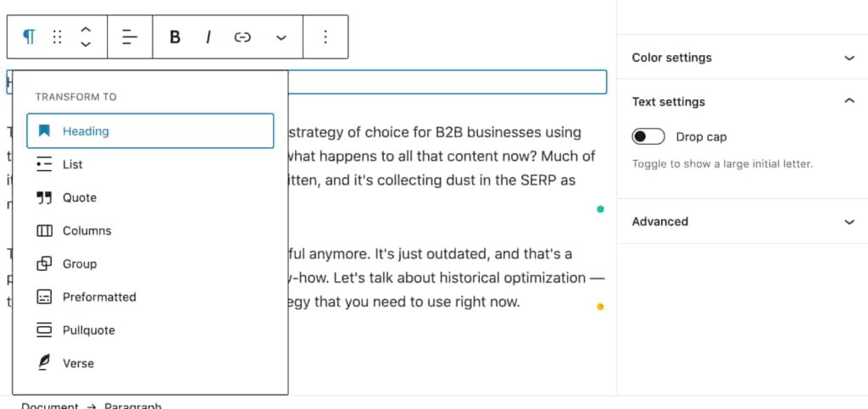868x409 pixels.
Task: Click the Document breadcrumb link
Action: pyautogui.click(x=49, y=406)
